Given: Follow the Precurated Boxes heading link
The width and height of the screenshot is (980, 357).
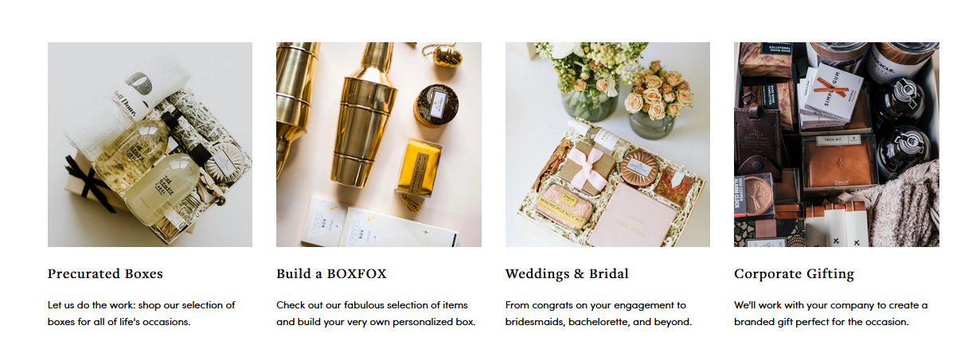Looking at the screenshot, I should 105,274.
